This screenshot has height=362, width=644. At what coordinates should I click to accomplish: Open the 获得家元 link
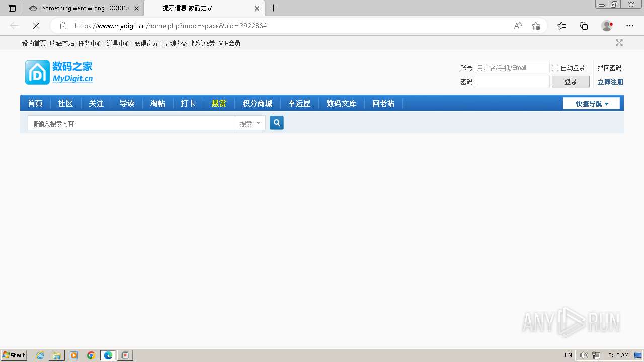(x=146, y=43)
